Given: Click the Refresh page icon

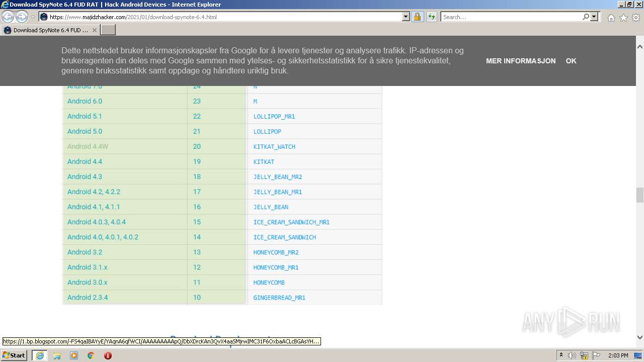Looking at the screenshot, I should click(x=431, y=17).
